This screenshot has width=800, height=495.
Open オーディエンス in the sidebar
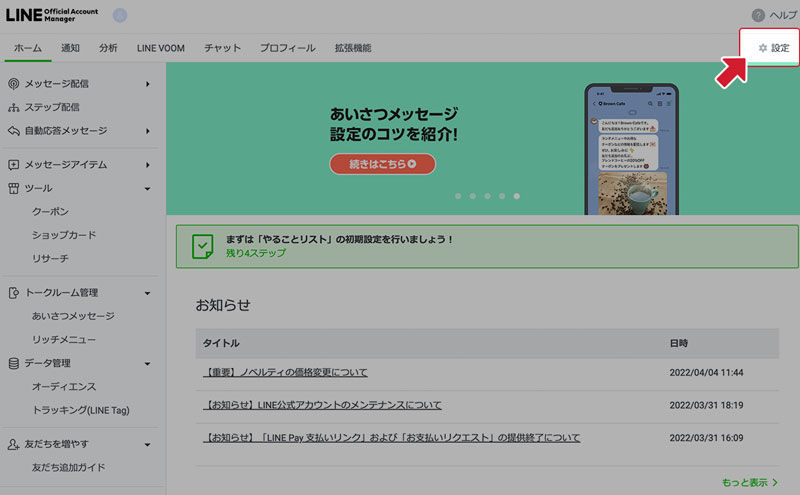(64, 386)
